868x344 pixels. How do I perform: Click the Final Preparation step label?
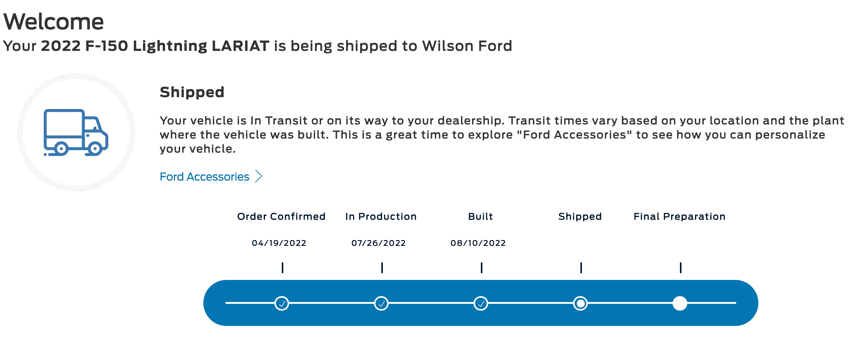coord(679,216)
